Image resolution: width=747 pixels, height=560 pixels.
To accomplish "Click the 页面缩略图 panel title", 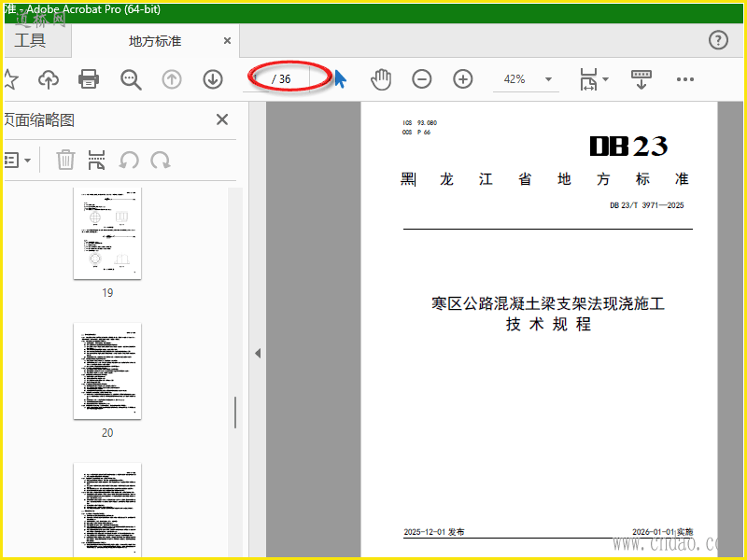I will tap(39, 120).
